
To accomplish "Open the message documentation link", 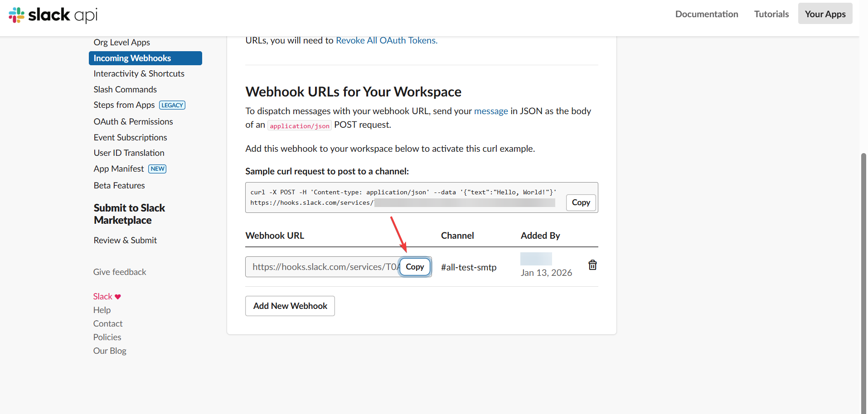I will 491,111.
